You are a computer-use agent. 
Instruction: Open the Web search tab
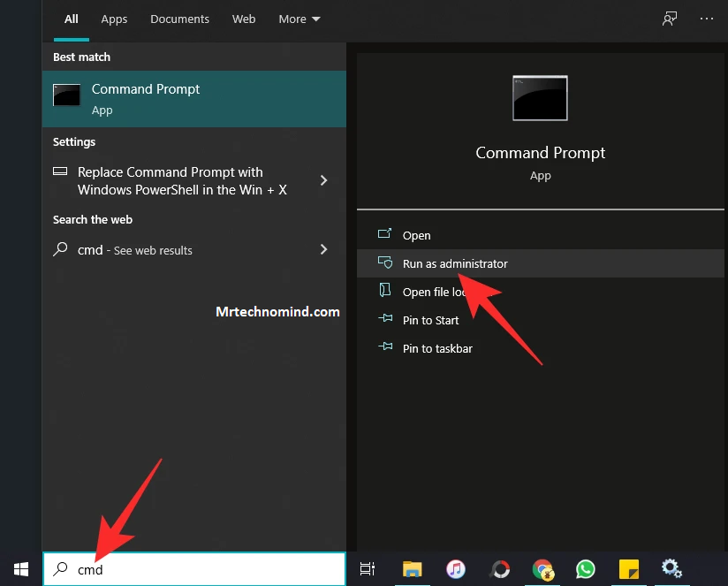244,19
